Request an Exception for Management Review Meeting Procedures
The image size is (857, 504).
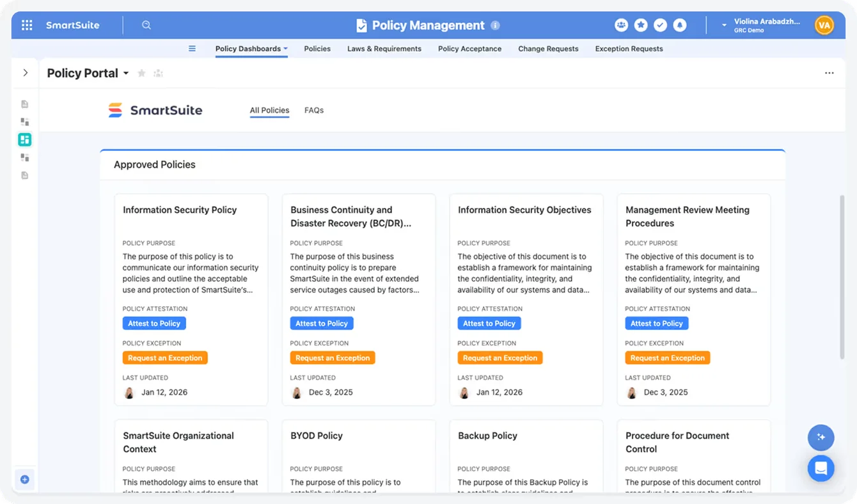point(668,358)
